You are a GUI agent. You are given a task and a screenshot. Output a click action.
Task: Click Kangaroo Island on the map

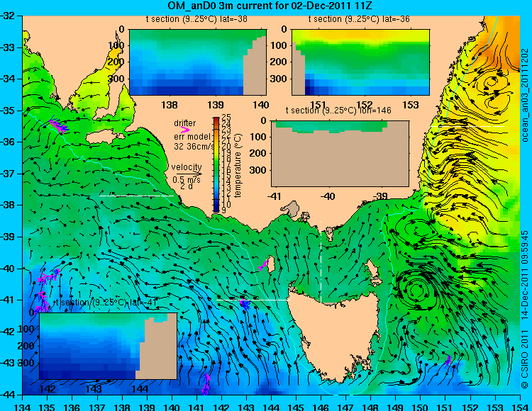(x=104, y=137)
